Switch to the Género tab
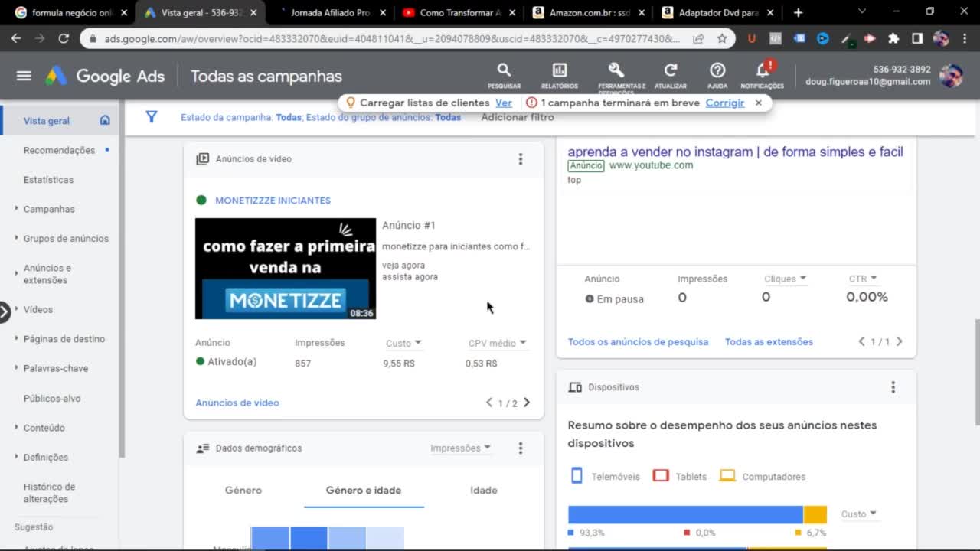Viewport: 980px width, 551px height. click(x=243, y=491)
